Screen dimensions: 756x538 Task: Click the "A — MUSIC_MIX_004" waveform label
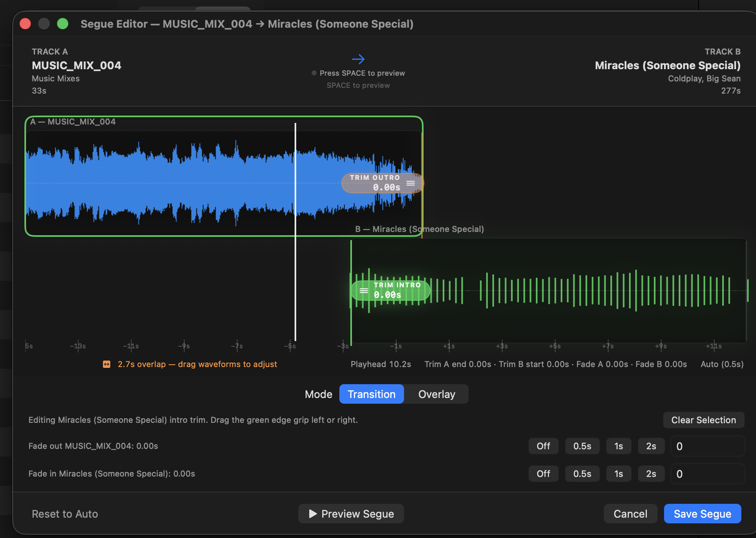[73, 122]
